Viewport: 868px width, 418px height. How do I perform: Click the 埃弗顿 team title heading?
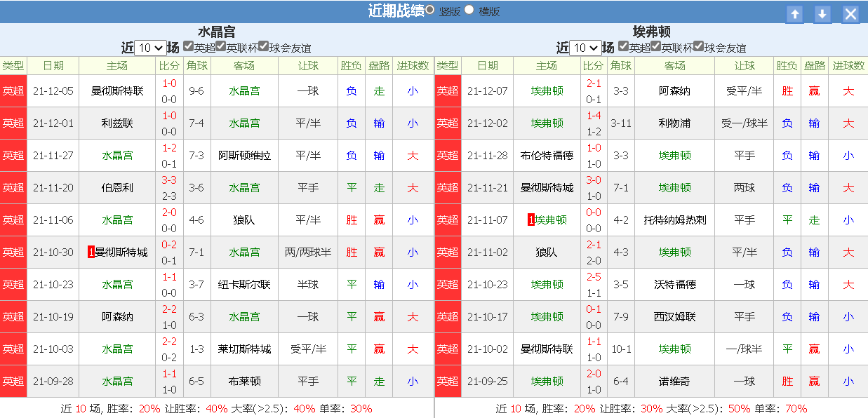click(652, 32)
